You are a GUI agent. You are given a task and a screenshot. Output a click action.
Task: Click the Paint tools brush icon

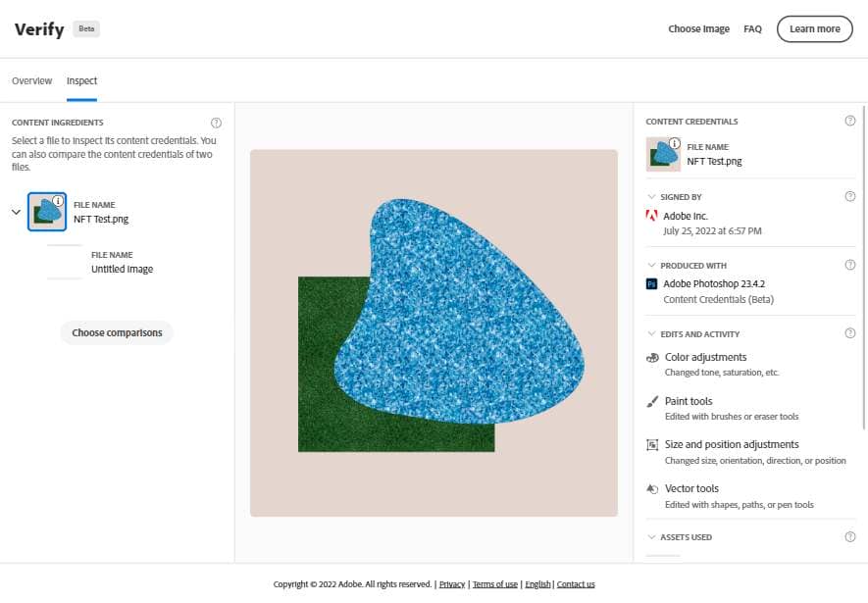coord(652,402)
